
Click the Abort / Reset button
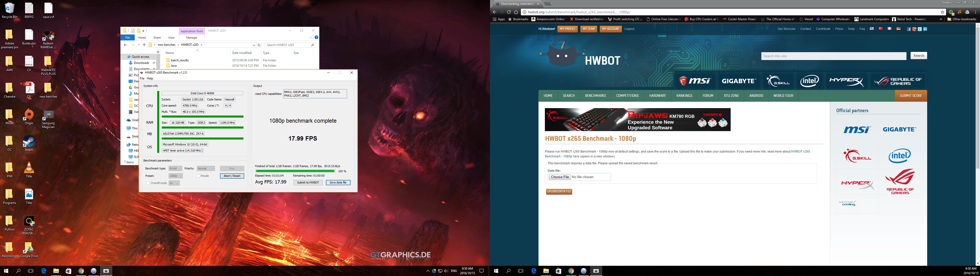click(x=232, y=176)
